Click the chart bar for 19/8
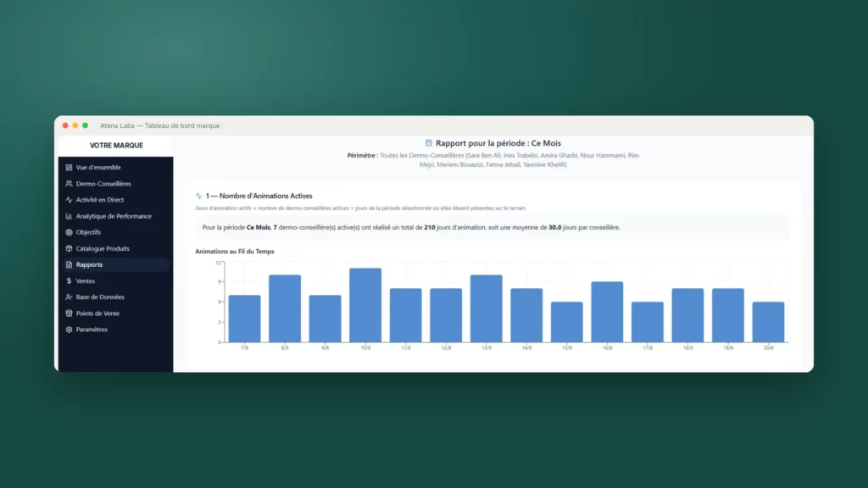 [728, 315]
